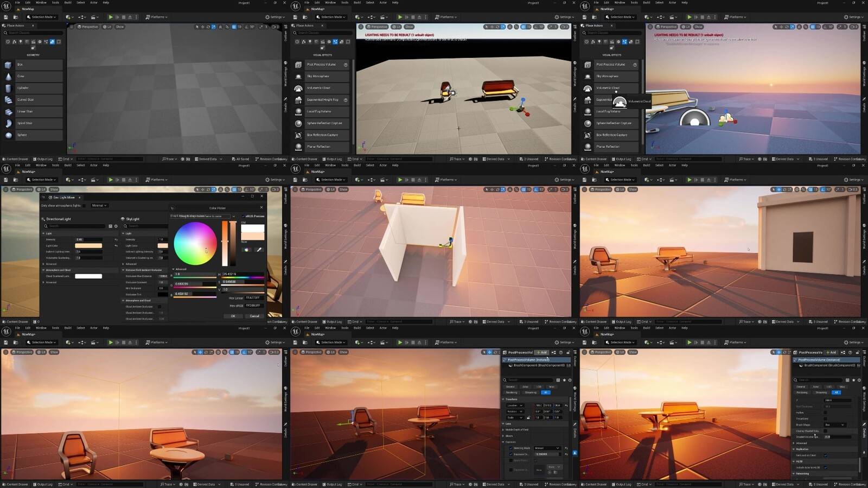
Task: Click inside the Color Picker hue wheel
Action: click(x=195, y=243)
